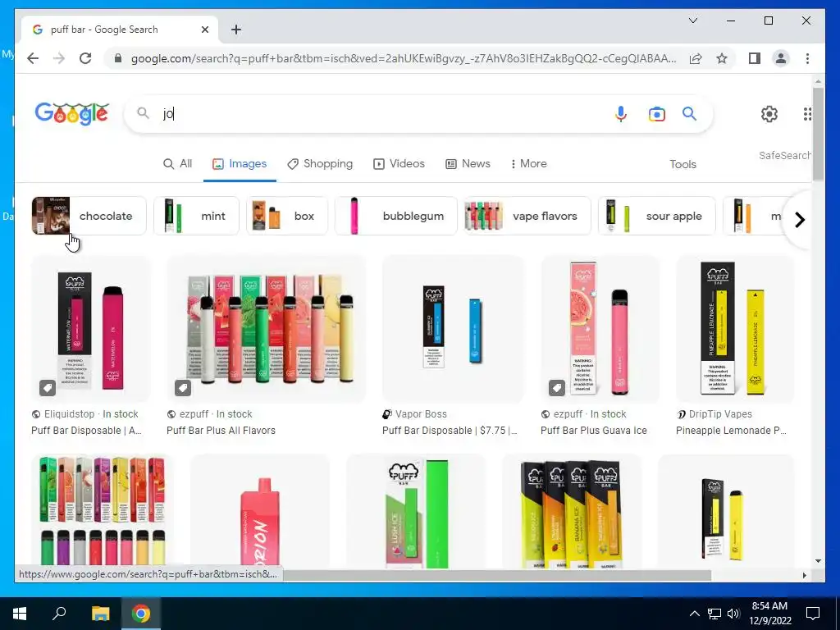This screenshot has height=630, width=840.
Task: Filter images by sour apple chip
Action: (657, 216)
